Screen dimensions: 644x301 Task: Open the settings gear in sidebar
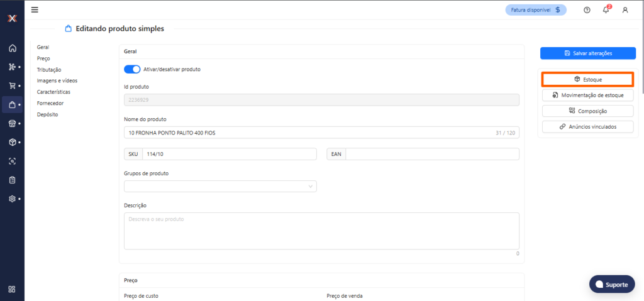click(12, 199)
